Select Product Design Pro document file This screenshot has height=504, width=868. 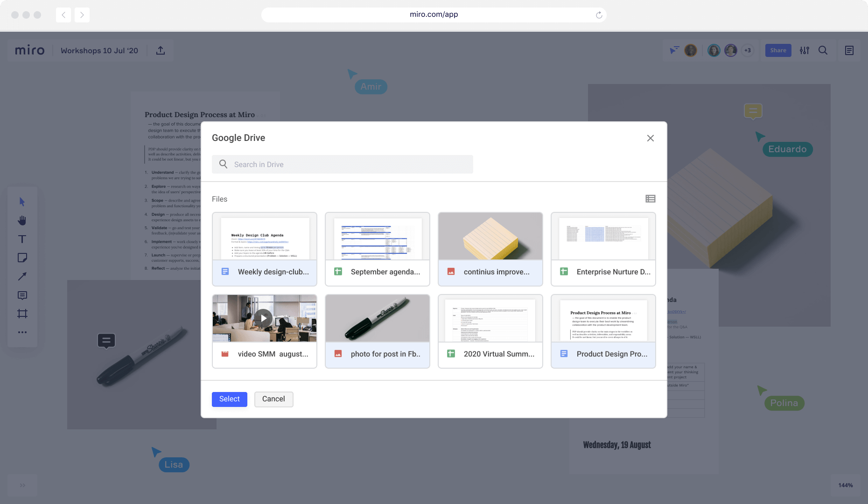pos(603,331)
